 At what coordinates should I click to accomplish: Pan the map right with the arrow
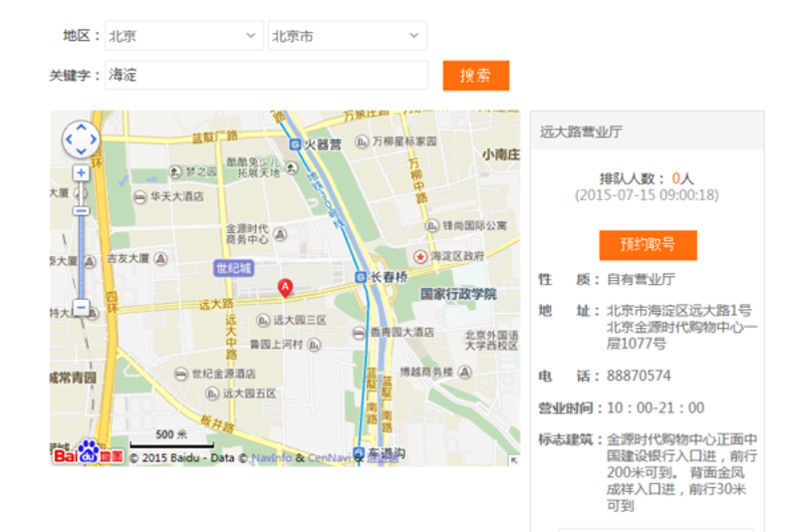[93, 139]
